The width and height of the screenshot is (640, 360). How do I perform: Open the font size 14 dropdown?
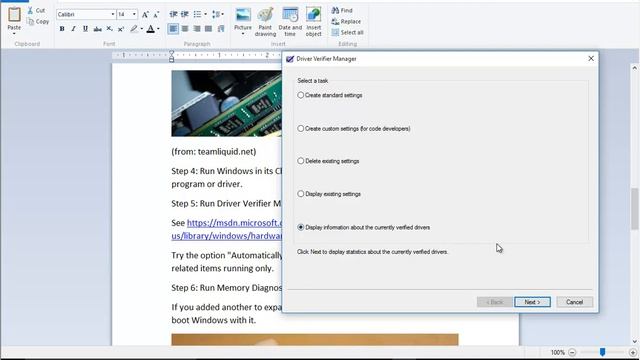[134, 15]
